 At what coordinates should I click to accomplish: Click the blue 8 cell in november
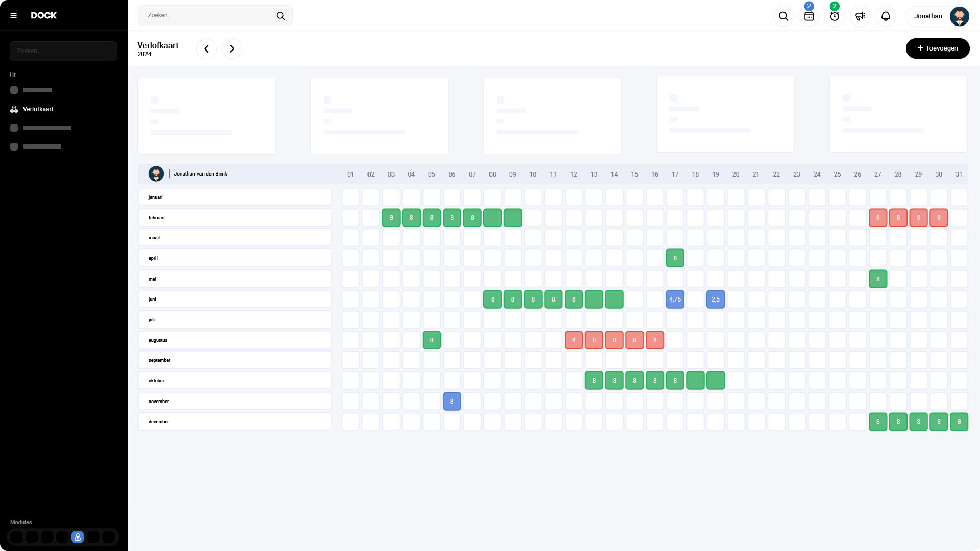(x=452, y=402)
